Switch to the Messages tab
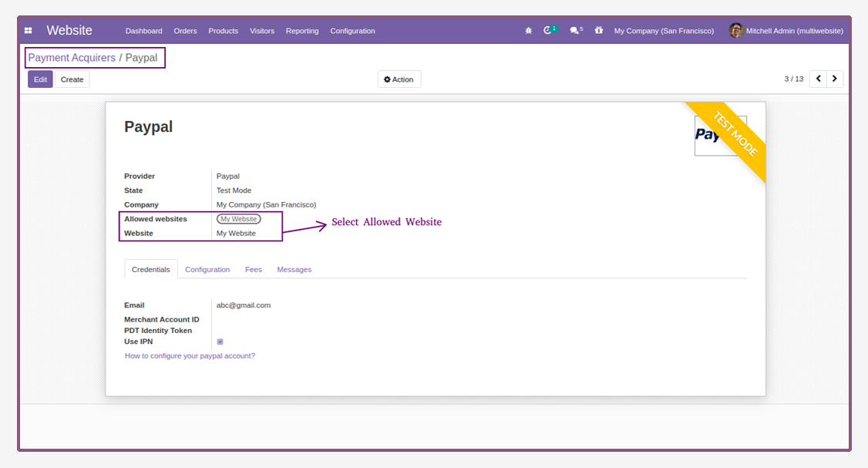The width and height of the screenshot is (868, 468). [294, 269]
